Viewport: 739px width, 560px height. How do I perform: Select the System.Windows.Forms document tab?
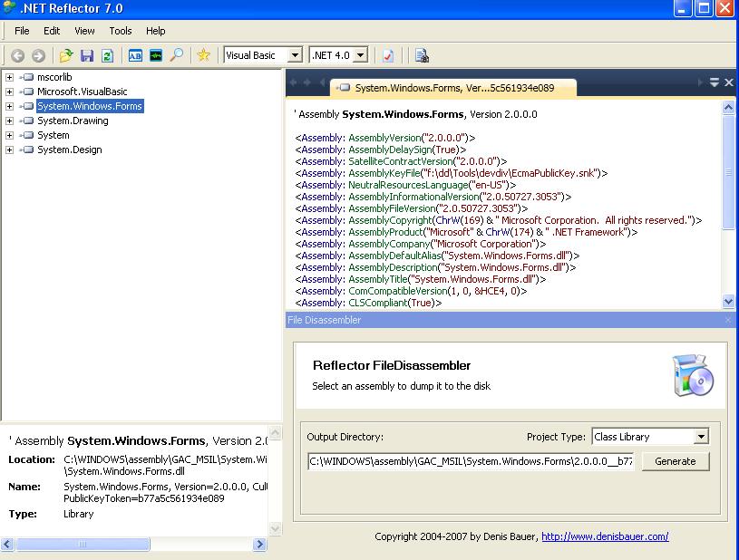tap(452, 88)
